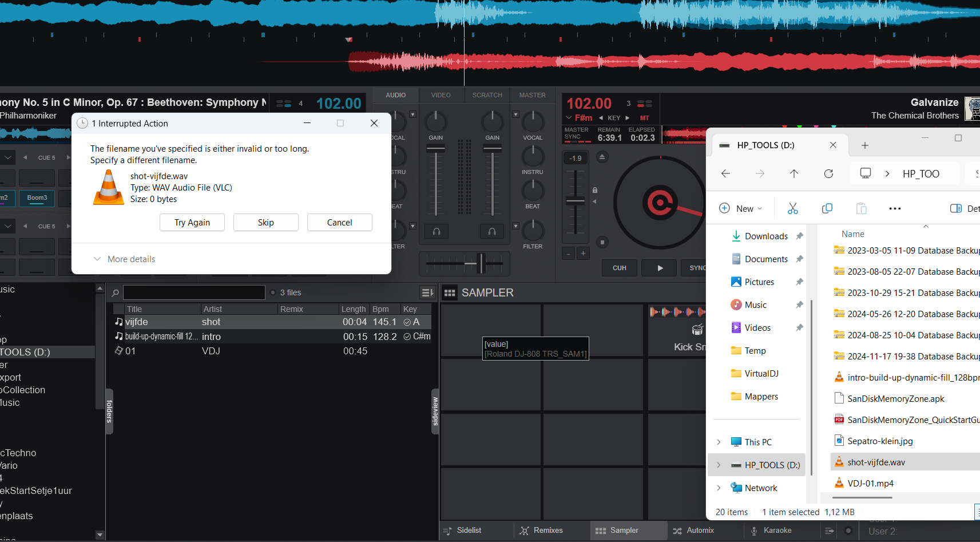Image resolution: width=980 pixels, height=542 pixels.
Task: Click the right deck eject button
Action: click(601, 157)
